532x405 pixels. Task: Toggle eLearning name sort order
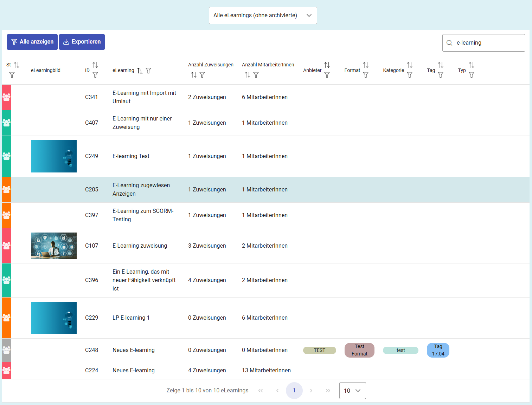click(140, 71)
